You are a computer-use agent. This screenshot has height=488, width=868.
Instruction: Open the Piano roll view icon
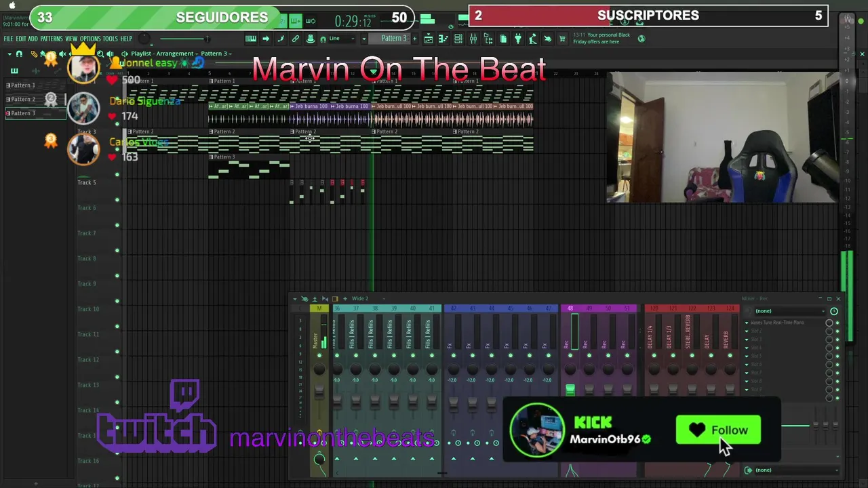pyautogui.click(x=443, y=39)
